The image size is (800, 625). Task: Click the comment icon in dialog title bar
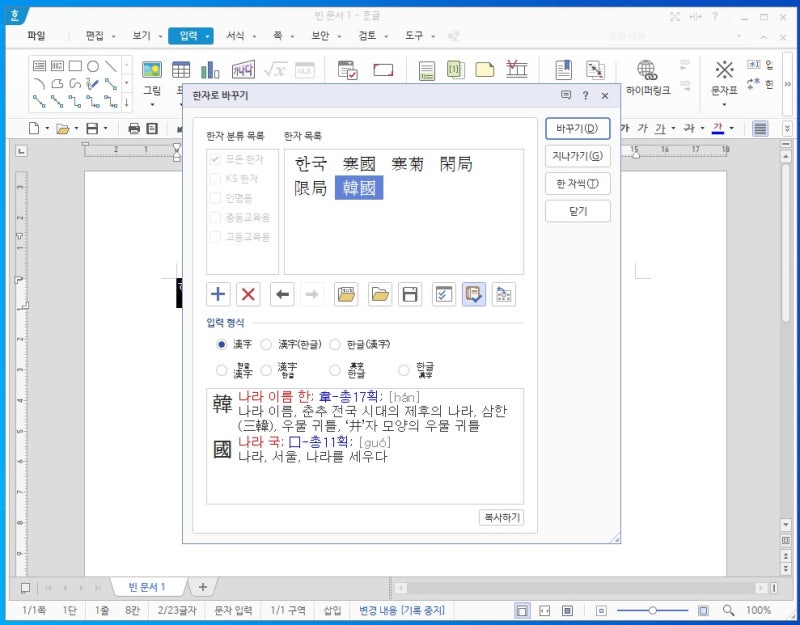pyautogui.click(x=566, y=95)
